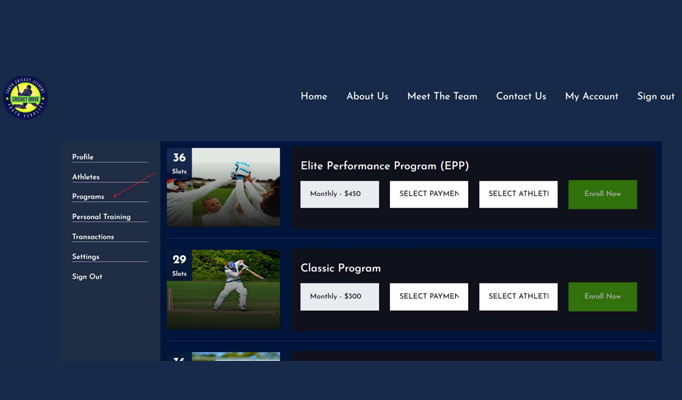682x400 pixels.
Task: Click the Classic Program title
Action: tap(341, 268)
